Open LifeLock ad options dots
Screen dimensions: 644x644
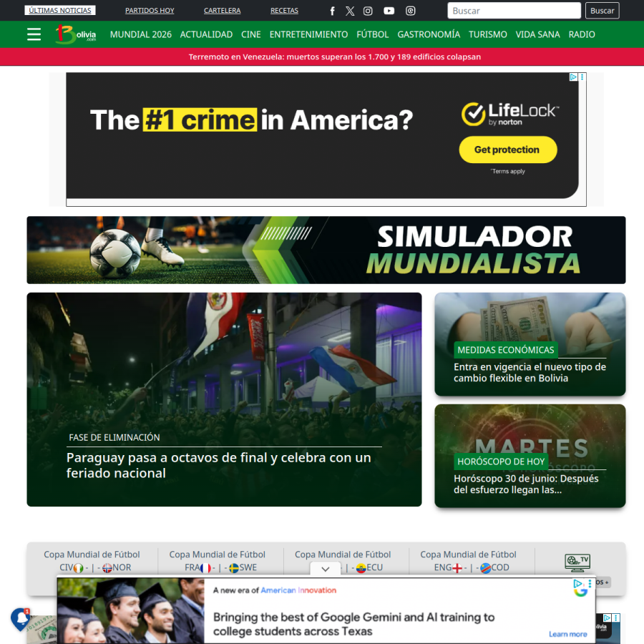pyautogui.click(x=582, y=77)
